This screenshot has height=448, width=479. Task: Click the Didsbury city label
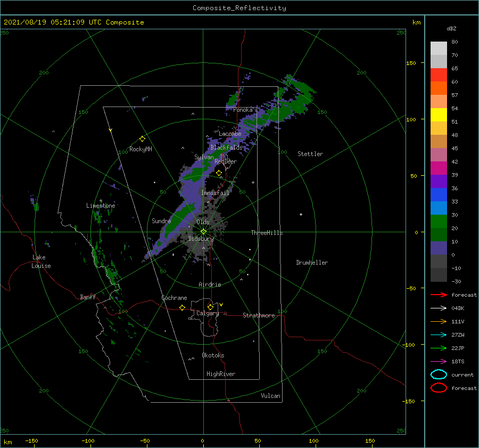(x=201, y=239)
